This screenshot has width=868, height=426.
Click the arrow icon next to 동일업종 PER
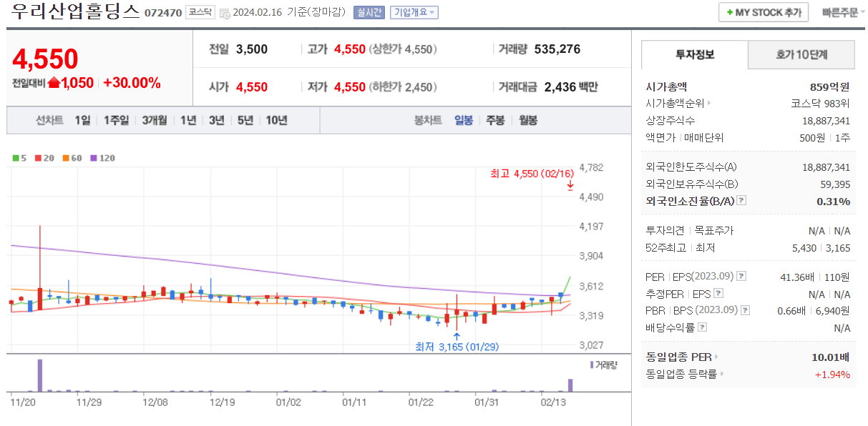(717, 357)
